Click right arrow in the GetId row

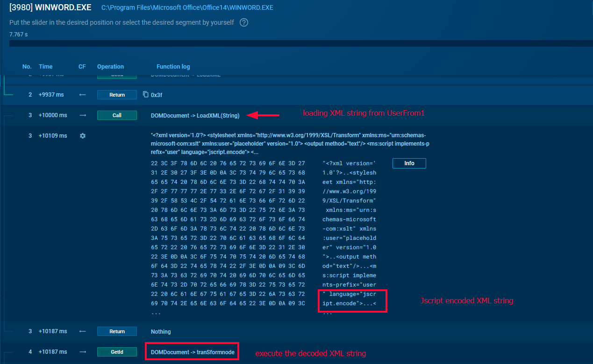(83, 352)
